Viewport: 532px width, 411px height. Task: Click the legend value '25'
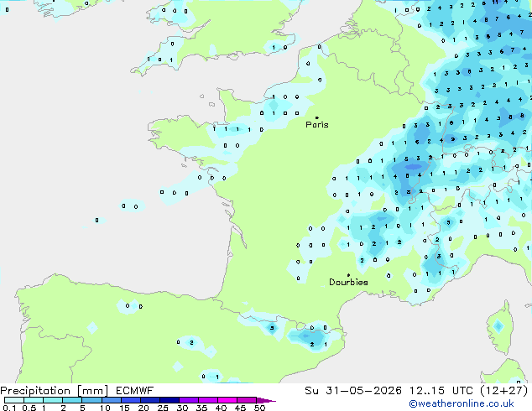click(163, 408)
